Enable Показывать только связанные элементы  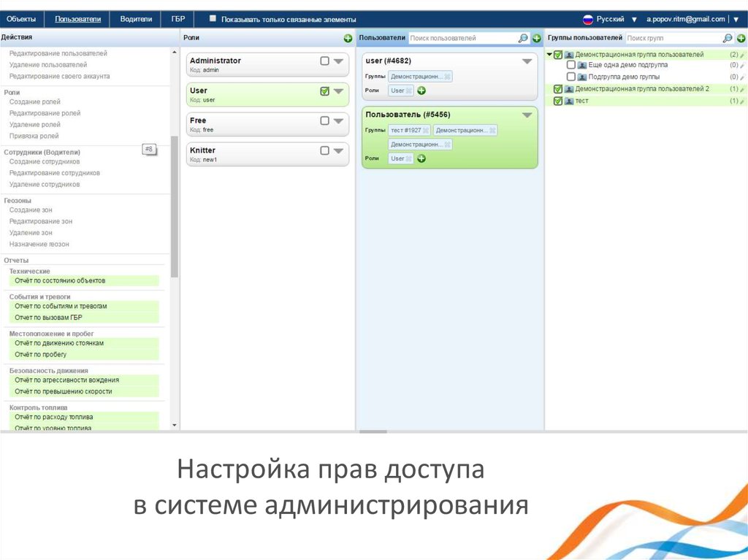point(213,18)
